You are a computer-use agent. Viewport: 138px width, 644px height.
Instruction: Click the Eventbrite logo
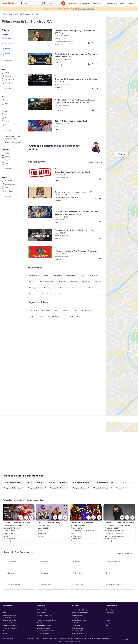(8, 3)
